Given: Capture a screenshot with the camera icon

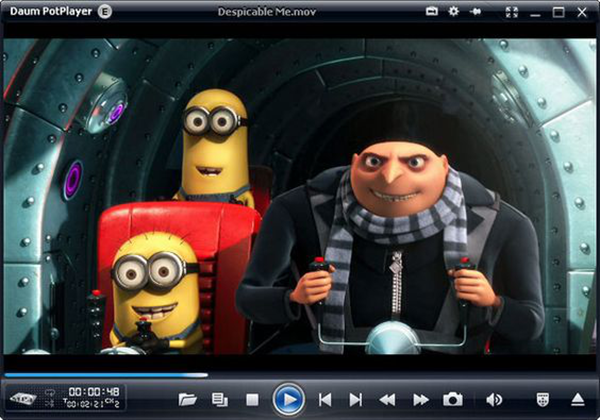Looking at the screenshot, I should click(453, 400).
